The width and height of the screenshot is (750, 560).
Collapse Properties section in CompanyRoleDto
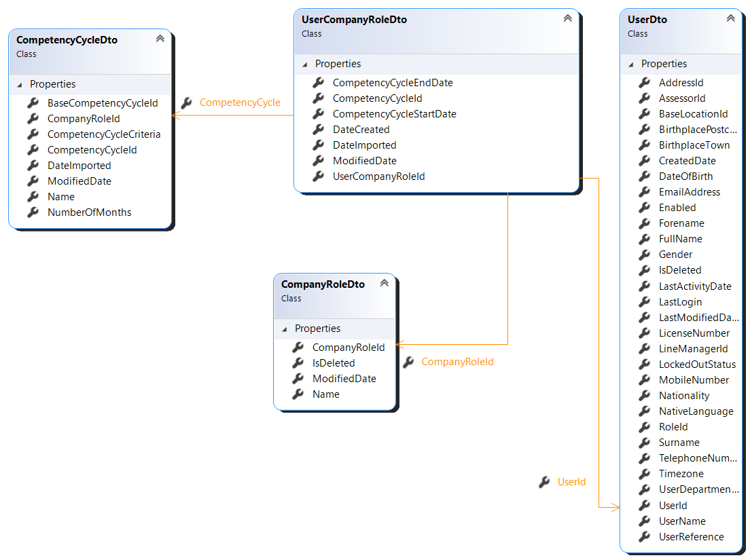click(x=285, y=329)
